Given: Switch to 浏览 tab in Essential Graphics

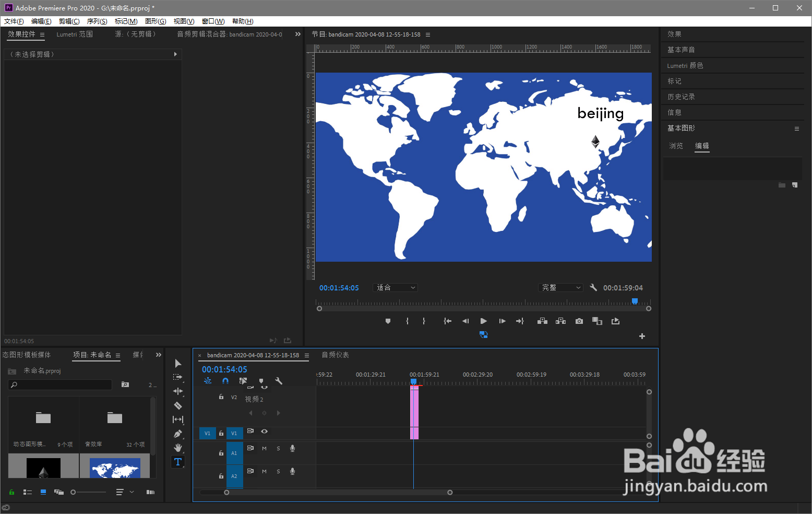Looking at the screenshot, I should click(676, 146).
